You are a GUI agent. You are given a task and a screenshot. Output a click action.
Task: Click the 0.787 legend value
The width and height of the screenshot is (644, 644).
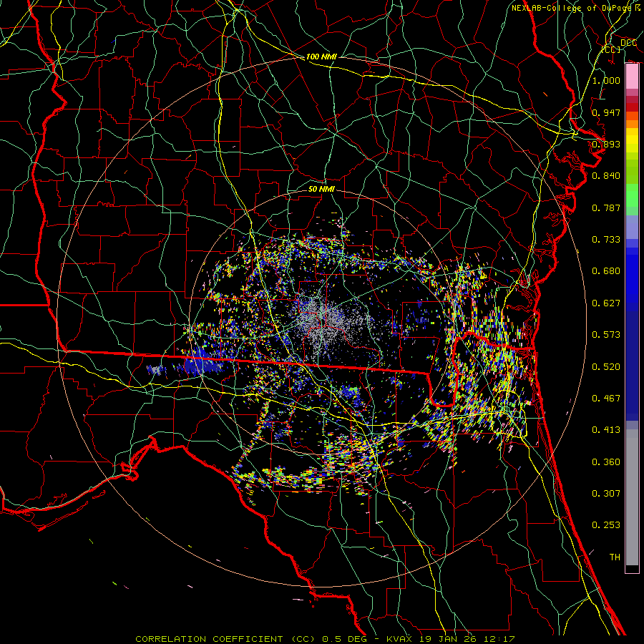point(606,208)
